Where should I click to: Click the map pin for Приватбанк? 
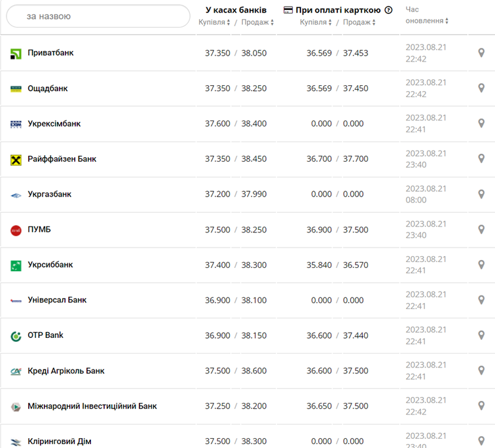click(x=481, y=52)
